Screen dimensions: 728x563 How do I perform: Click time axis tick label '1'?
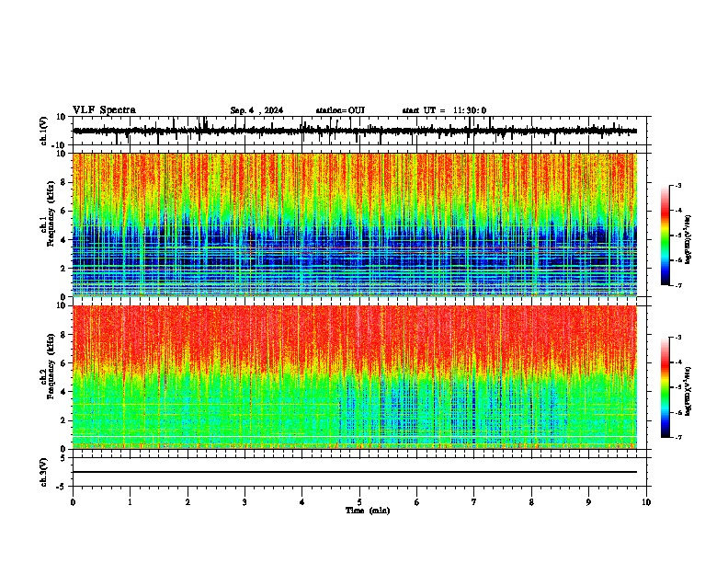130,502
